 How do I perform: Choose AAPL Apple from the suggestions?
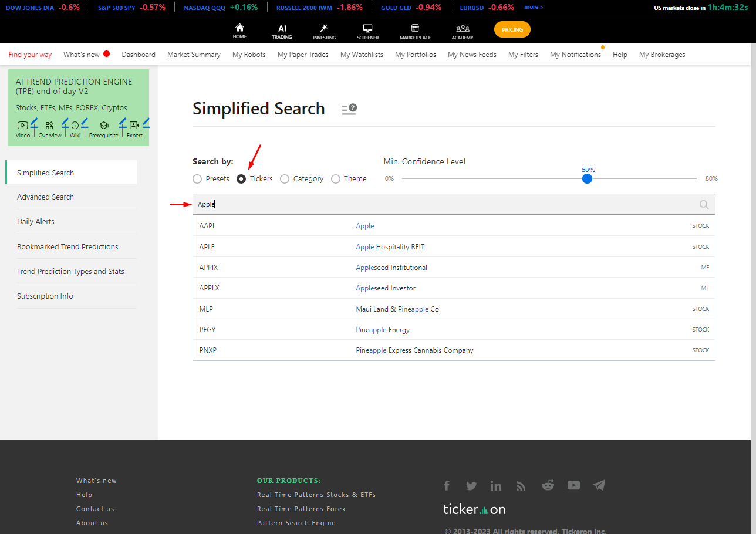click(x=454, y=226)
